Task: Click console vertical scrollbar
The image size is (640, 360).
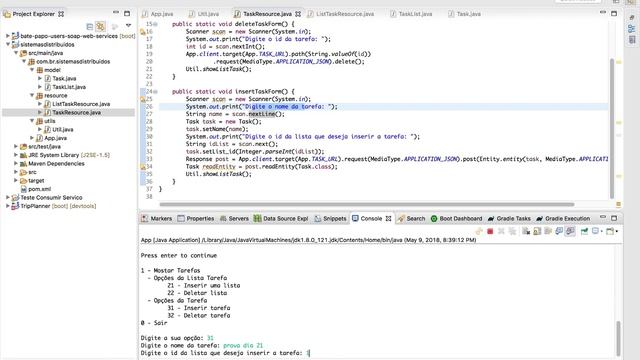Action: click(x=619, y=339)
